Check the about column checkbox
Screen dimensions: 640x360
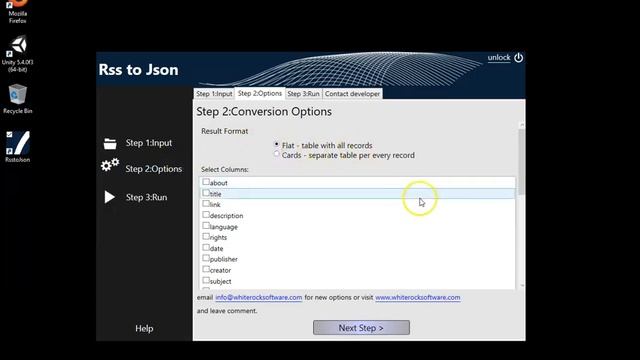206,182
